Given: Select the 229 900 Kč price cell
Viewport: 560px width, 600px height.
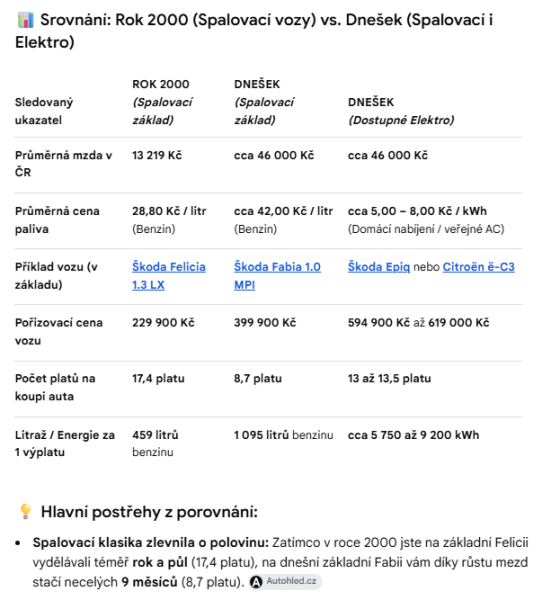Looking at the screenshot, I should coord(163,323).
